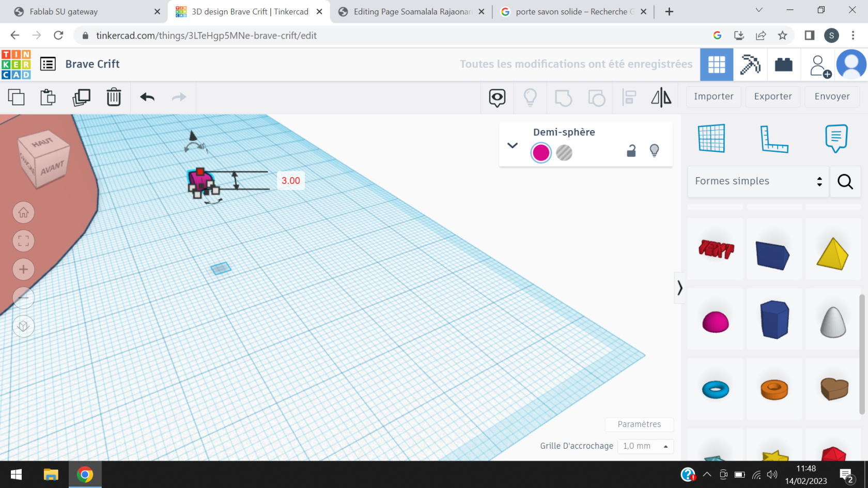Viewport: 868px width, 488px height.
Task: Click the Paste tool icon
Action: (48, 97)
